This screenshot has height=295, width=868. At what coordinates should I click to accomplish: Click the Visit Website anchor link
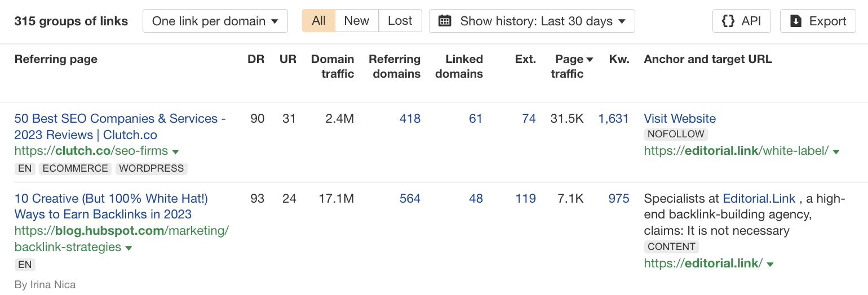[x=680, y=119]
